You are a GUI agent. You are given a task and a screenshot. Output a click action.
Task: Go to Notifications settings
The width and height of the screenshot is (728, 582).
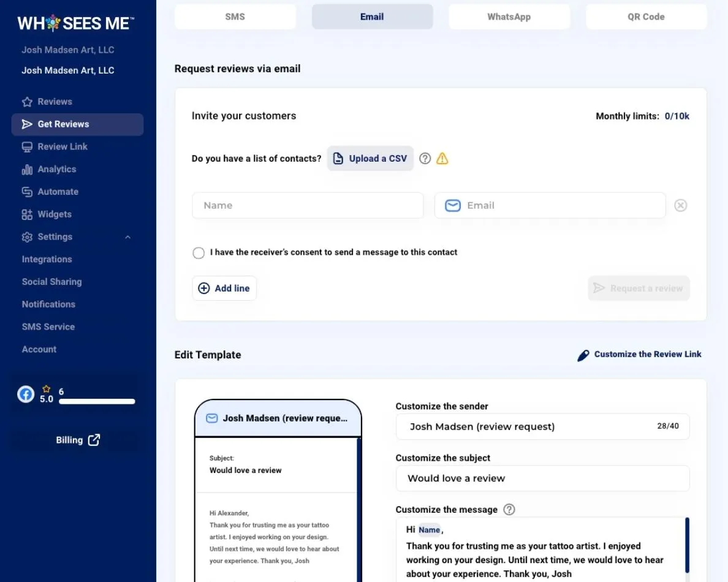(x=48, y=304)
